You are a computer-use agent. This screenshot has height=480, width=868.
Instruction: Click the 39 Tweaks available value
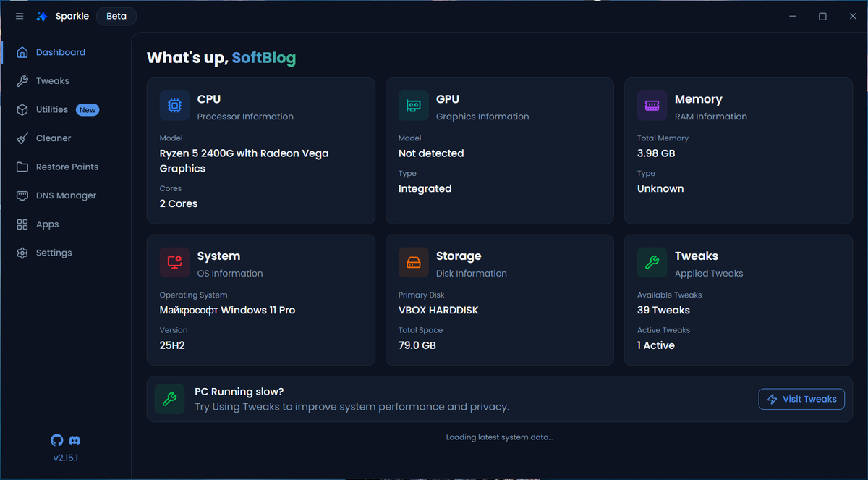(x=663, y=310)
